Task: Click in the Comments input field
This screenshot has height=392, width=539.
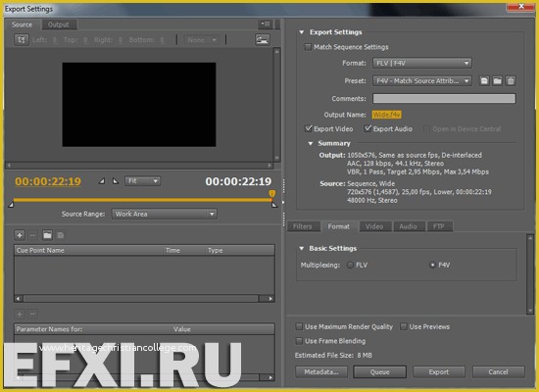Action: 444,99
